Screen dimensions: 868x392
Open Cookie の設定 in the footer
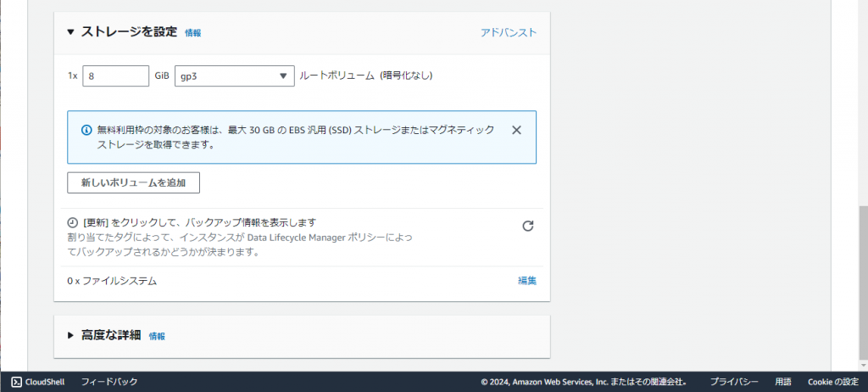pyautogui.click(x=832, y=382)
